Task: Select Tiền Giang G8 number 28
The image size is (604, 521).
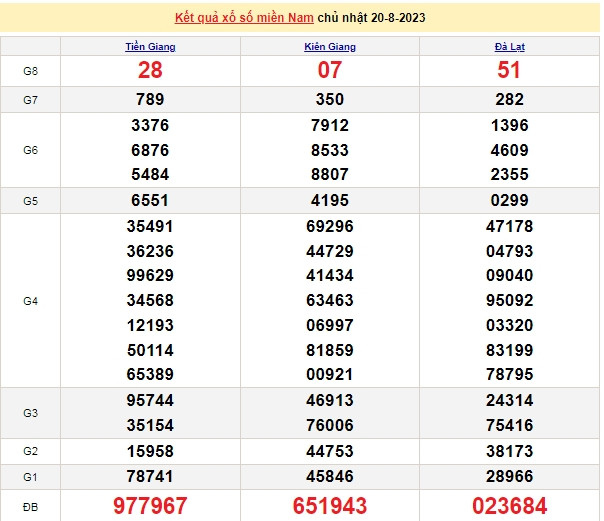Action: (x=150, y=70)
